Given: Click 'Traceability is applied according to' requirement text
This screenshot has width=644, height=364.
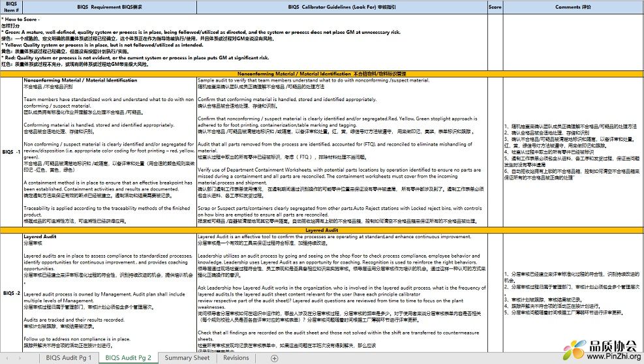Looking at the screenshot, I should [107, 211].
